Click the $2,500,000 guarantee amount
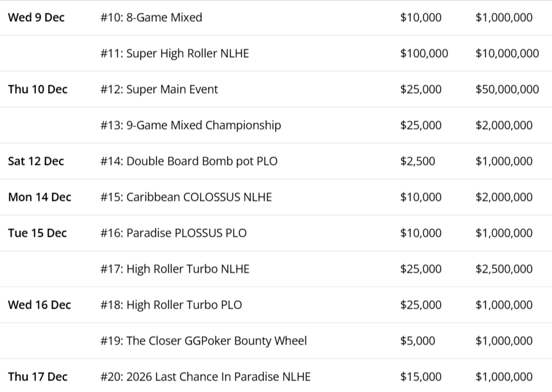The height and width of the screenshot is (392, 552). pyautogui.click(x=504, y=269)
